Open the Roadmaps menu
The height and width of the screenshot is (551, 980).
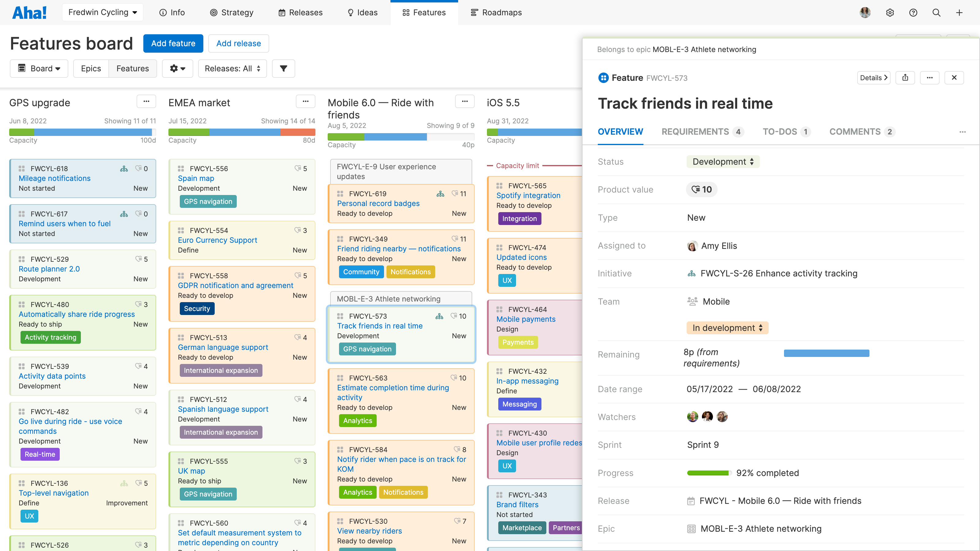[496, 13]
